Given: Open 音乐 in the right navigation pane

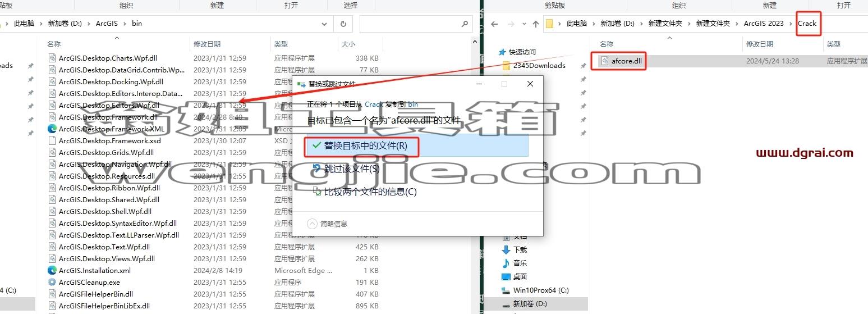Looking at the screenshot, I should 520,263.
